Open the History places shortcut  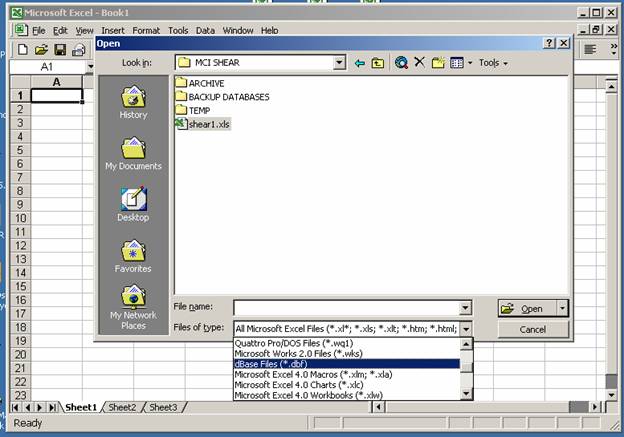point(133,102)
